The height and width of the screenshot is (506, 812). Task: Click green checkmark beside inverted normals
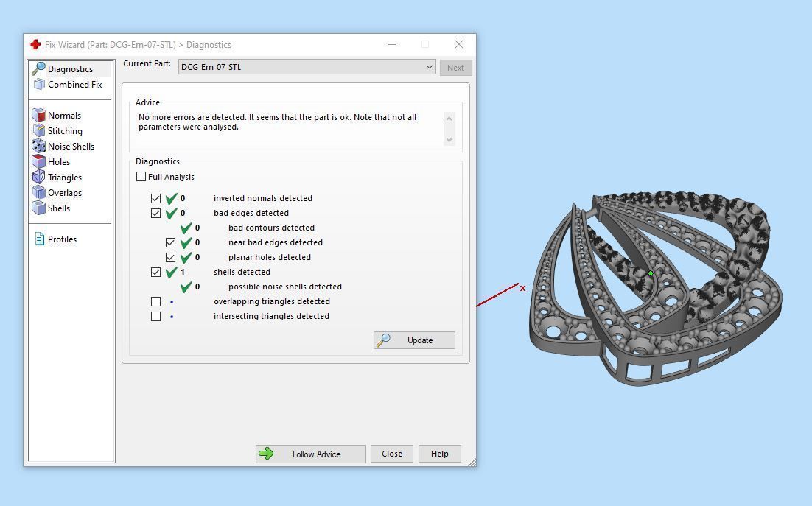pyautogui.click(x=172, y=198)
